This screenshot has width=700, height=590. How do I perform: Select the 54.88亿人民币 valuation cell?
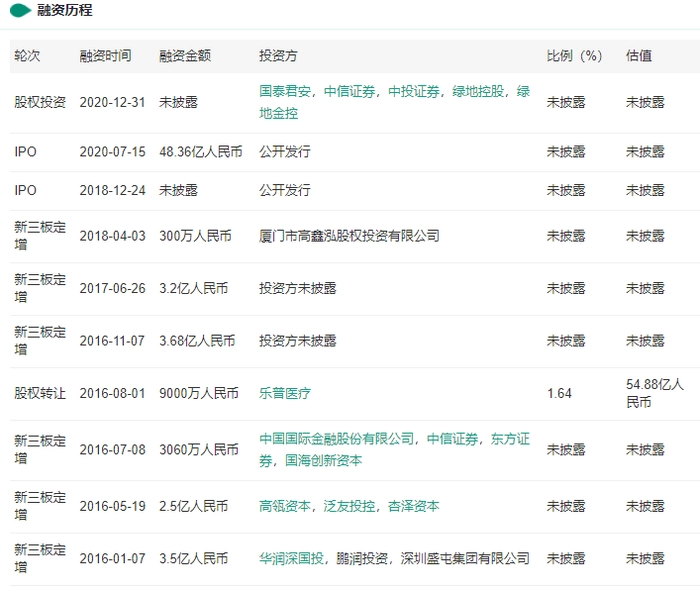[x=654, y=393]
